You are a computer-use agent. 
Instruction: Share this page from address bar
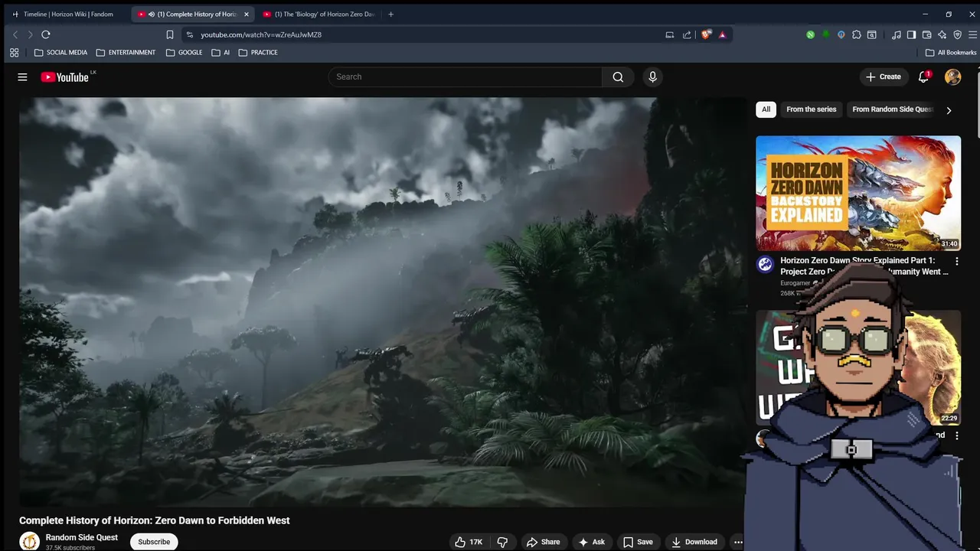(x=687, y=34)
